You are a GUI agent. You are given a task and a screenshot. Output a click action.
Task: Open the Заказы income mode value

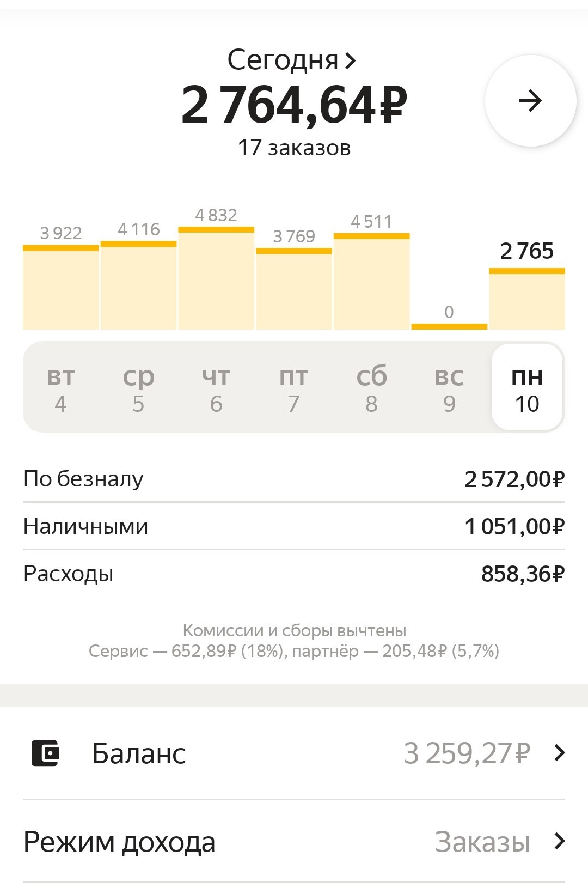(482, 842)
